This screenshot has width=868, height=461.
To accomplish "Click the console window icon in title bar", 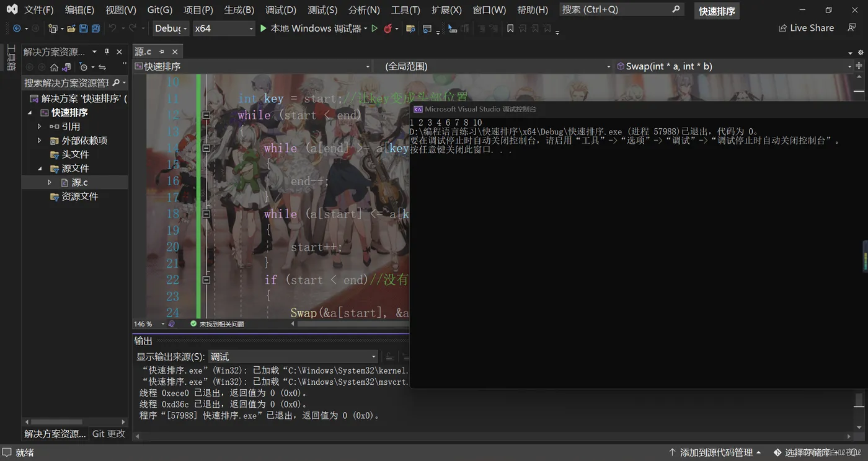I will click(418, 109).
